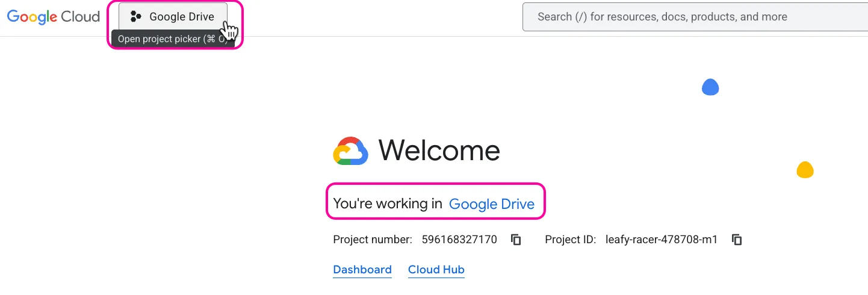This screenshot has width=868, height=295.
Task: Focus the resources search field
Action: 695,17
